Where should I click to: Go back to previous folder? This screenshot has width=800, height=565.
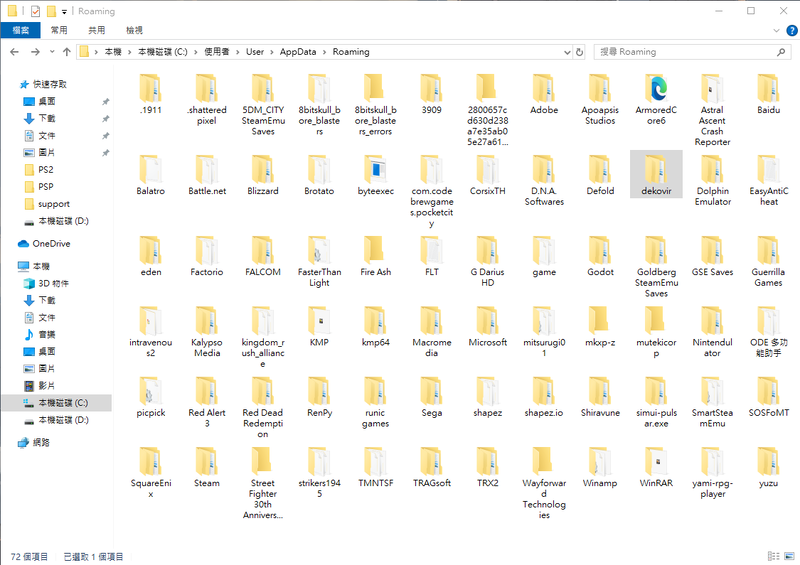click(14, 52)
